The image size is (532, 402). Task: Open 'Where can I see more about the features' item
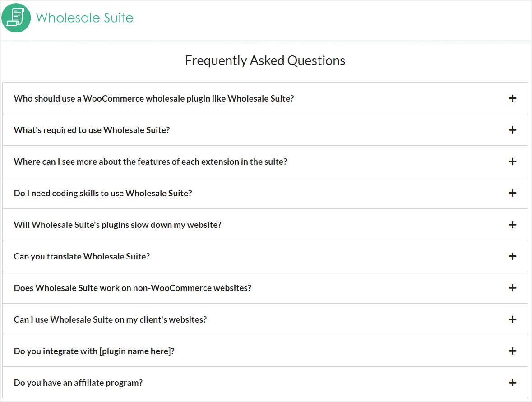point(265,162)
